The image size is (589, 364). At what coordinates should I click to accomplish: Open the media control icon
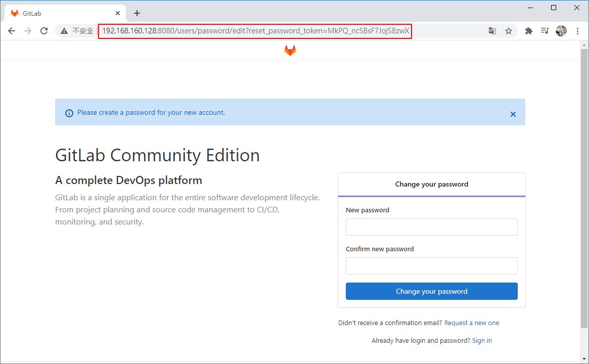(x=545, y=31)
